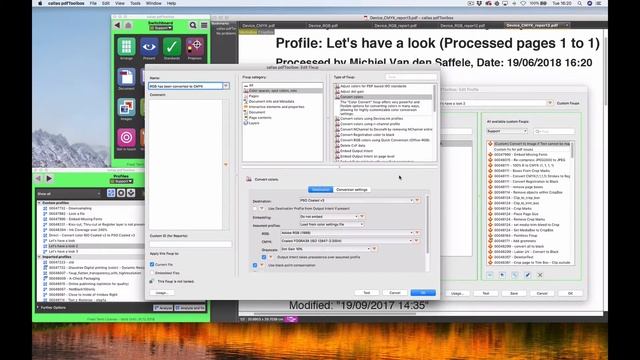Toggle Output Intent takes precedence checkbox
The width and height of the screenshot is (640, 360).
tap(264, 257)
